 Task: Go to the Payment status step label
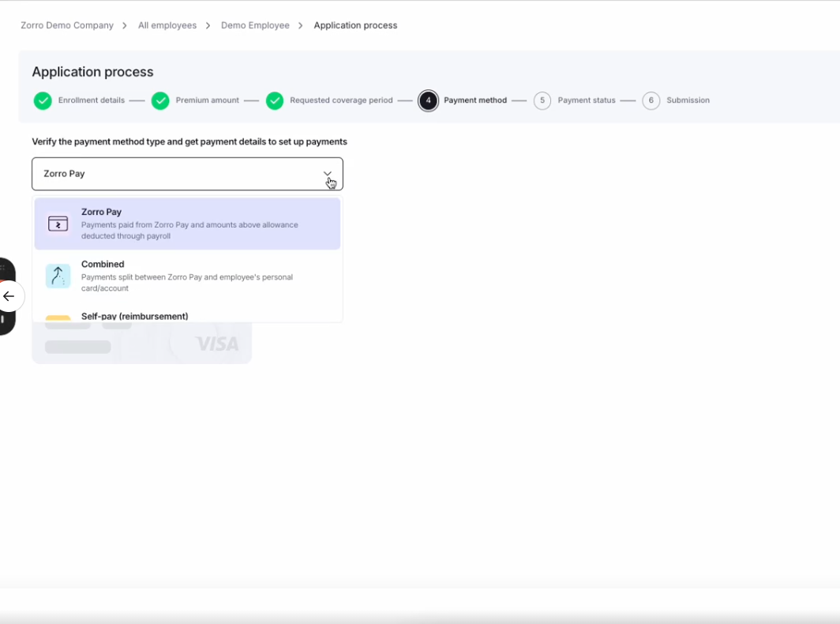pyautogui.click(x=587, y=100)
